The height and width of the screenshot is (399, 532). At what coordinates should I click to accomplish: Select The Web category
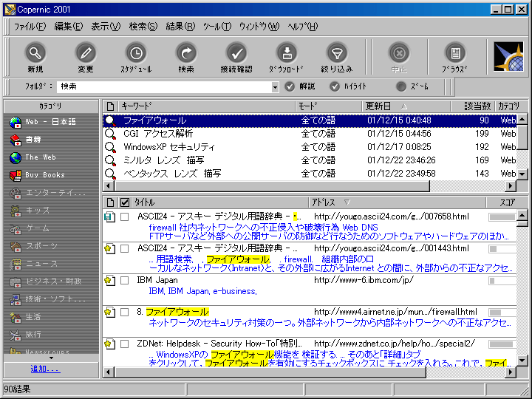[33, 157]
